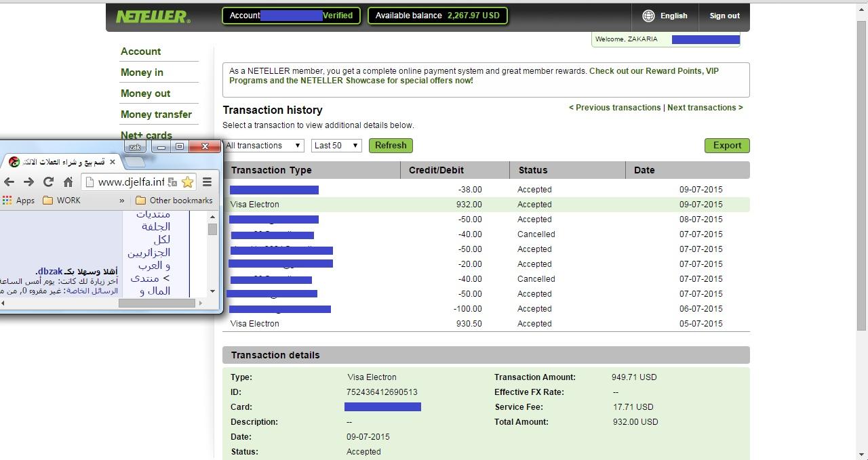Open the Other bookmarks folder
Viewport: 868px width, 460px height.
[174, 201]
